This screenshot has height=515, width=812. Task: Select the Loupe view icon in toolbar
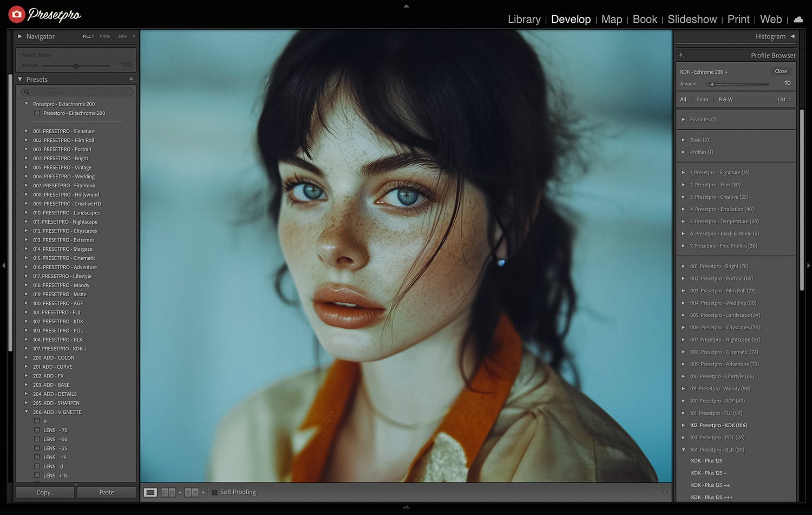point(150,492)
